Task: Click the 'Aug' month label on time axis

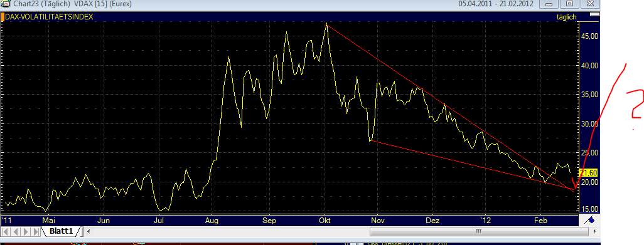Action: pyautogui.click(x=211, y=220)
